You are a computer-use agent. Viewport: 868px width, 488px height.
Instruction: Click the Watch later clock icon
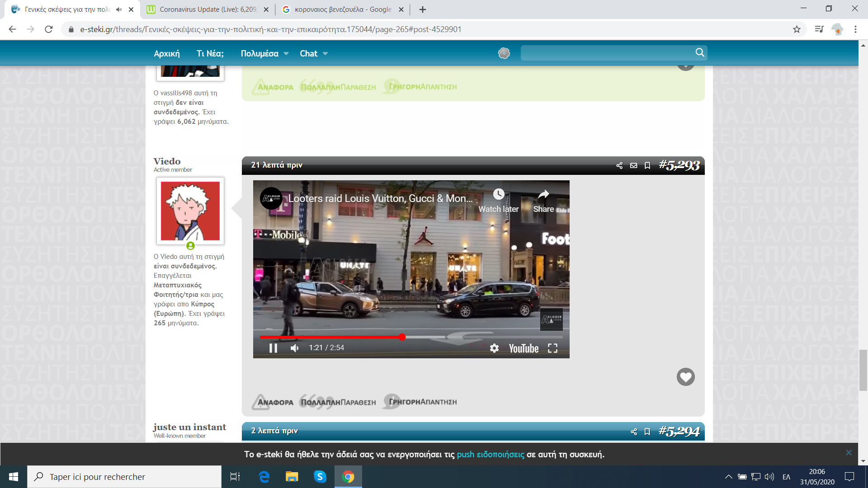499,194
